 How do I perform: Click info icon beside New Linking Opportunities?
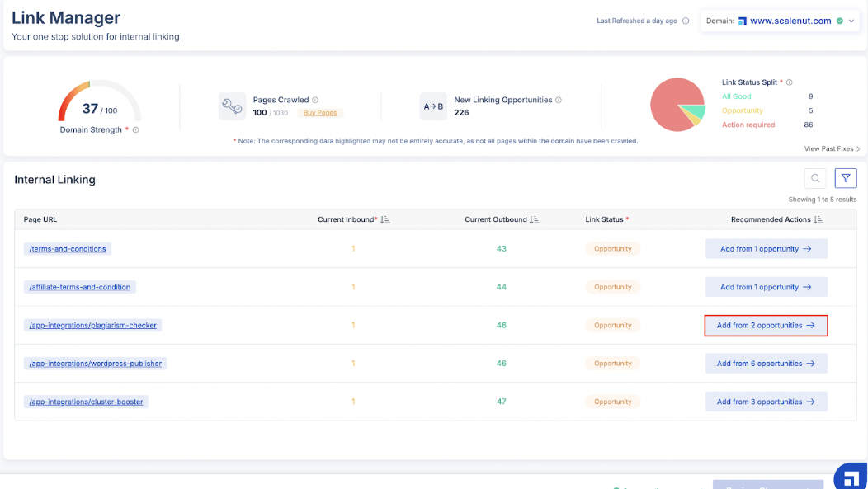[x=559, y=101]
